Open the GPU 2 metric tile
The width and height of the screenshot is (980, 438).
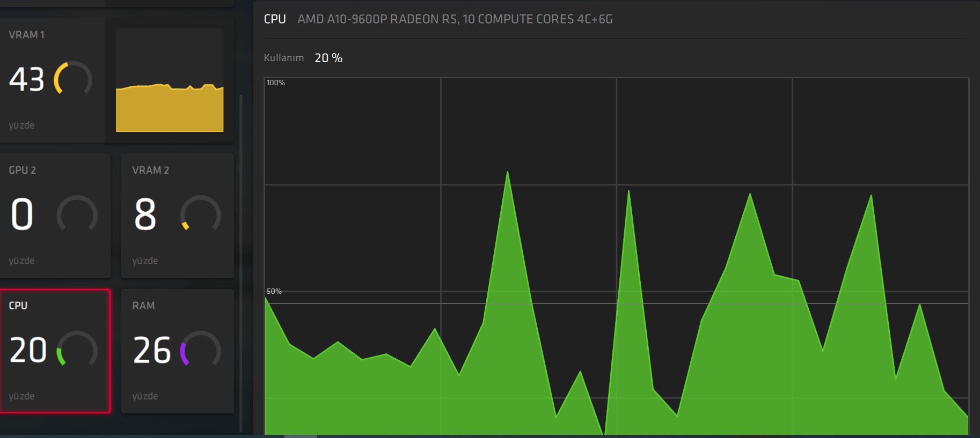[55, 216]
